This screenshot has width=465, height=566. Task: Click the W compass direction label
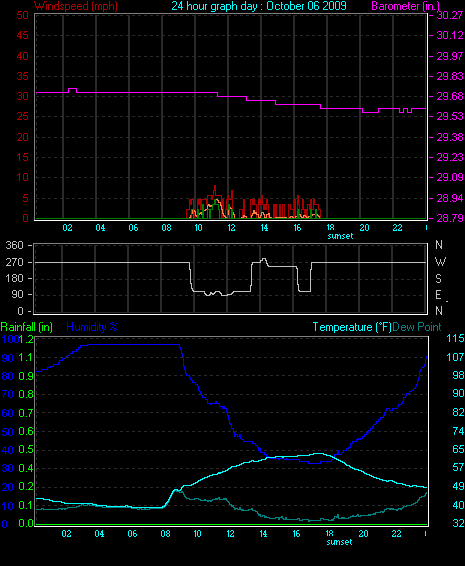pos(440,261)
